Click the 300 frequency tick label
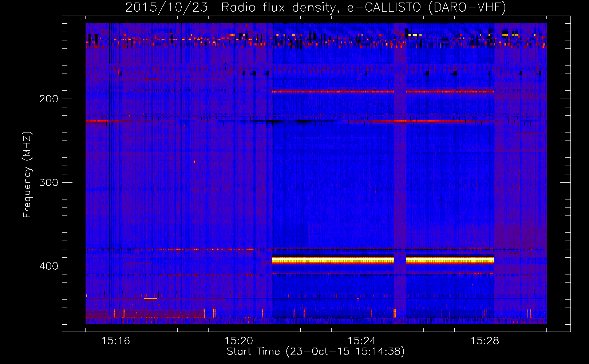589x364 pixels. 48,182
